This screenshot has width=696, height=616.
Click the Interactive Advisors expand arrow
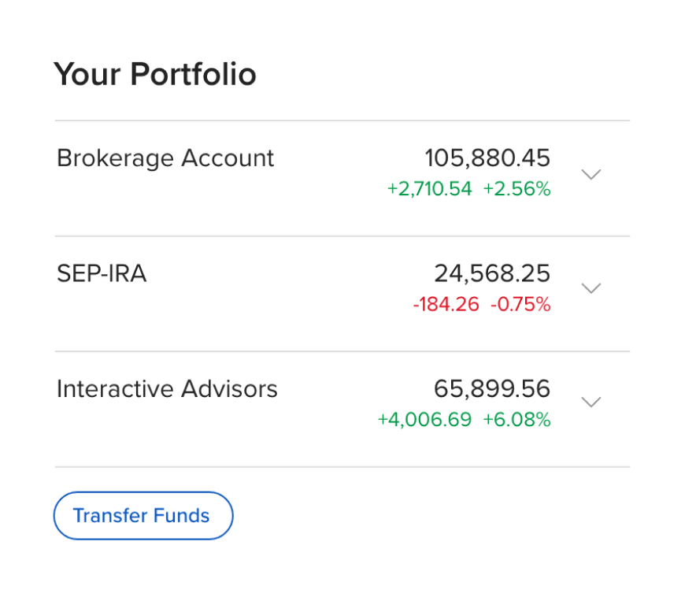pyautogui.click(x=591, y=403)
